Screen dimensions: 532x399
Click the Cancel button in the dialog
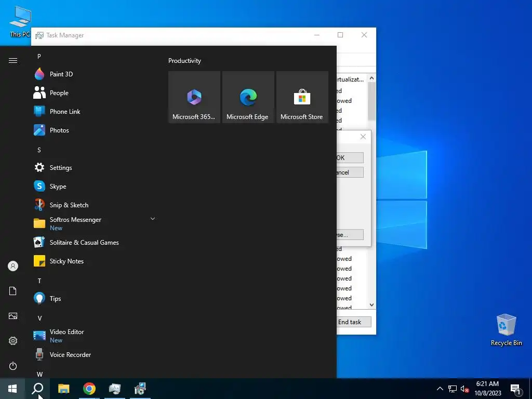click(350, 172)
